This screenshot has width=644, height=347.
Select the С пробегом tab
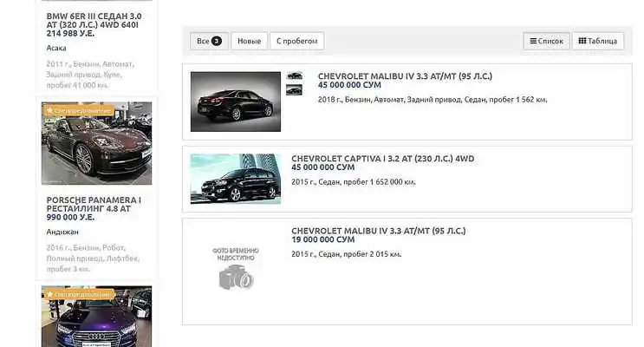pos(297,41)
